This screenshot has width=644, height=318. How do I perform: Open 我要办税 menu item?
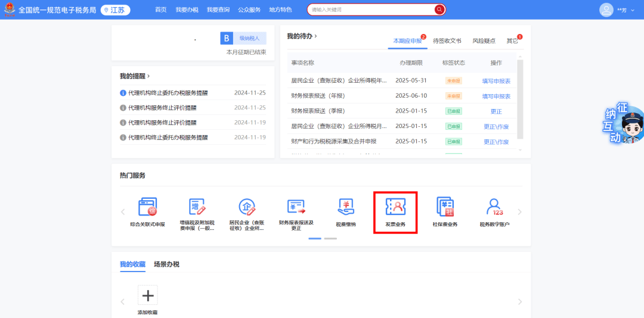(x=187, y=10)
